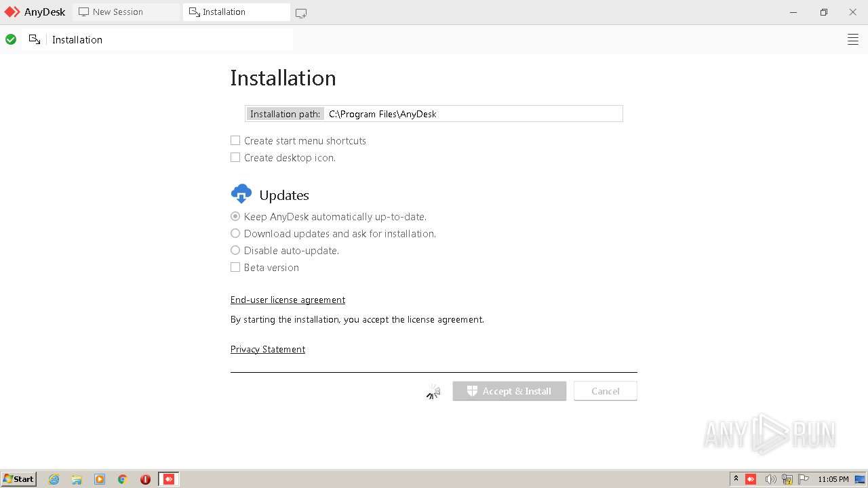Enable Create desktop icon checkbox
The width and height of the screenshot is (868, 488).
pos(235,157)
